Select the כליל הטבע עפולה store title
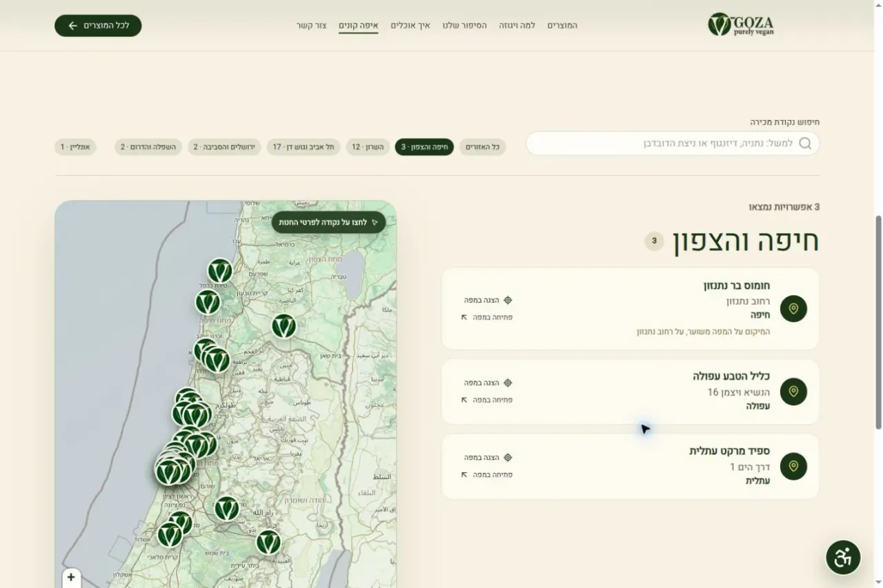The image size is (883, 588). pyautogui.click(x=731, y=376)
